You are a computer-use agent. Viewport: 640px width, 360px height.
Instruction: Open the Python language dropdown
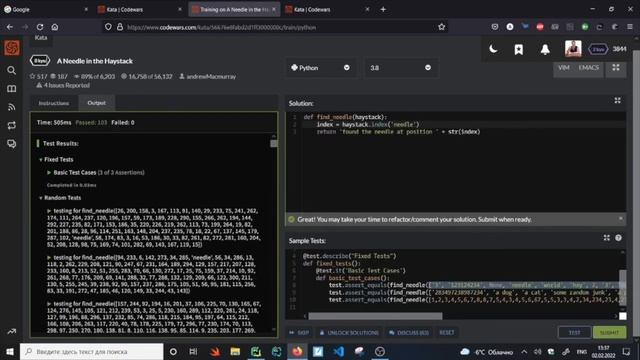[x=321, y=68]
